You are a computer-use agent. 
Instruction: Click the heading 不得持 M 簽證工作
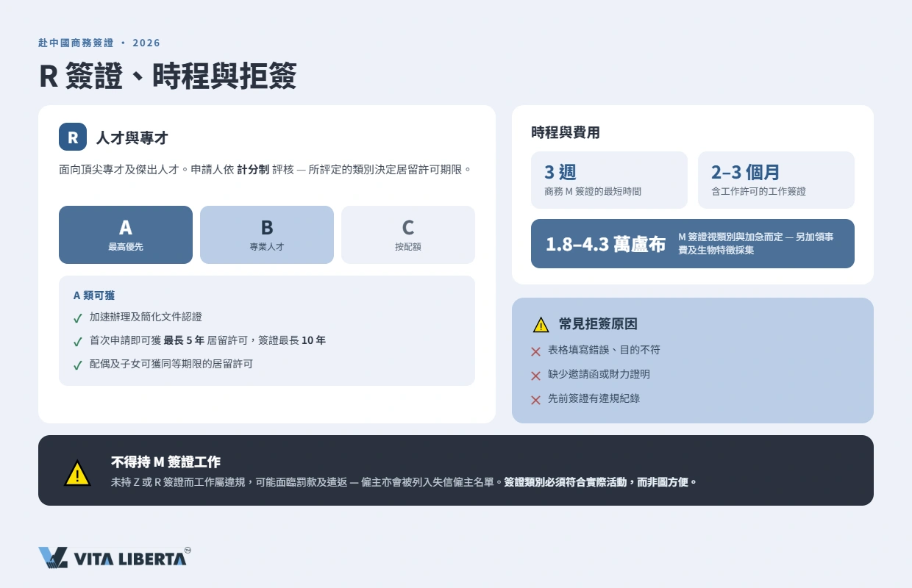point(165,462)
